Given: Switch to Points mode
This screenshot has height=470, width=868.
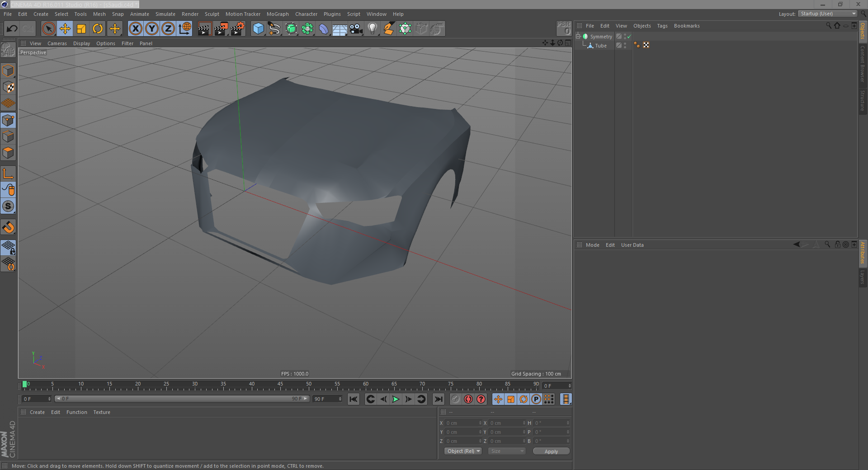Looking at the screenshot, I should 8,120.
